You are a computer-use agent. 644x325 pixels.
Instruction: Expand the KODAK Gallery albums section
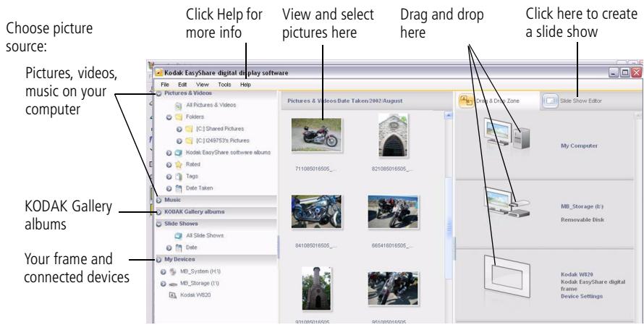[x=159, y=212]
